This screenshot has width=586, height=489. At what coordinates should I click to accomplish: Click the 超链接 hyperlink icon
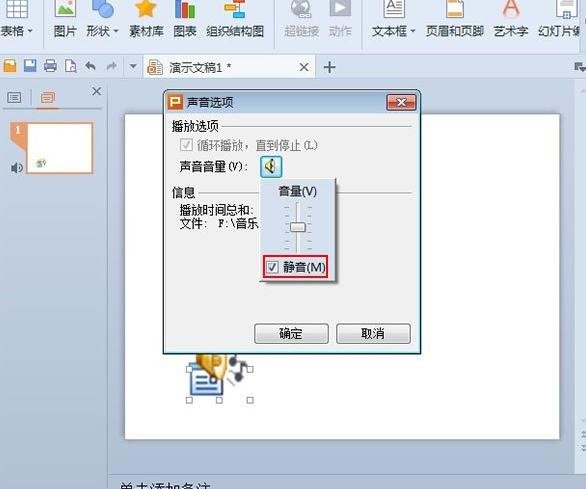click(x=301, y=9)
